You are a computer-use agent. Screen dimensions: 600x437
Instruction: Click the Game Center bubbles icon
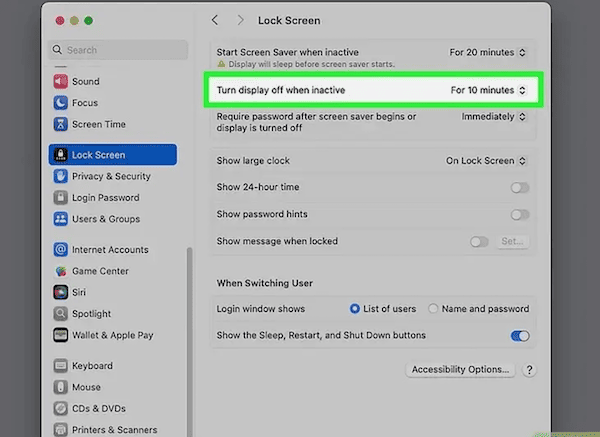click(60, 271)
